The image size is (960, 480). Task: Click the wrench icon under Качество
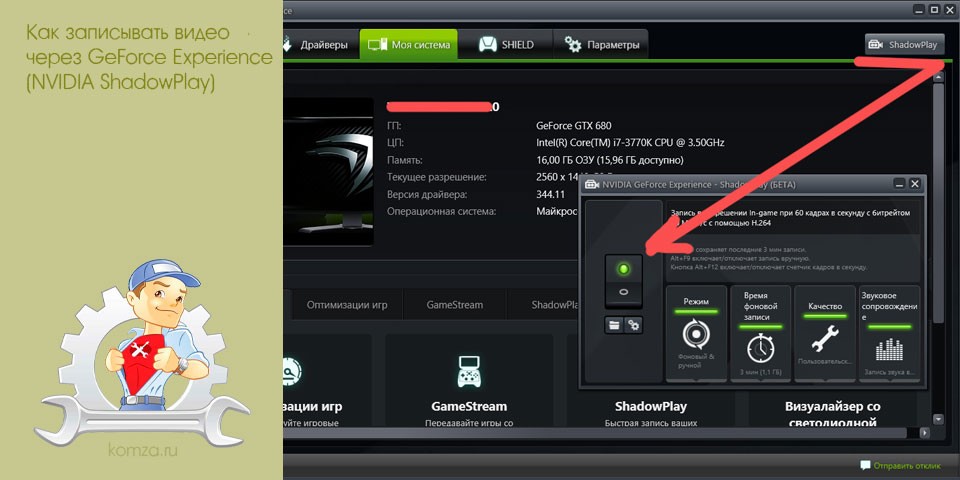coord(825,337)
